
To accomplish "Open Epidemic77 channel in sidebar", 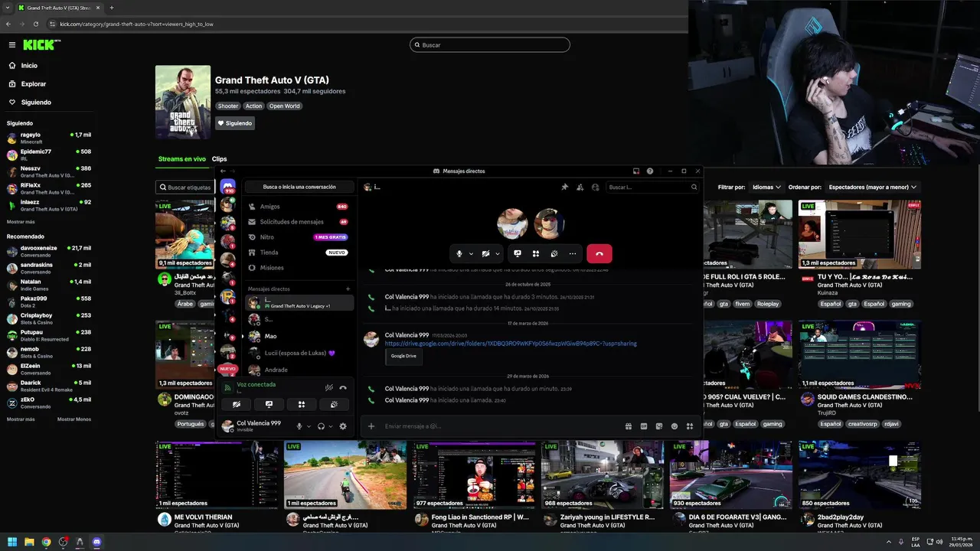I will click(49, 155).
